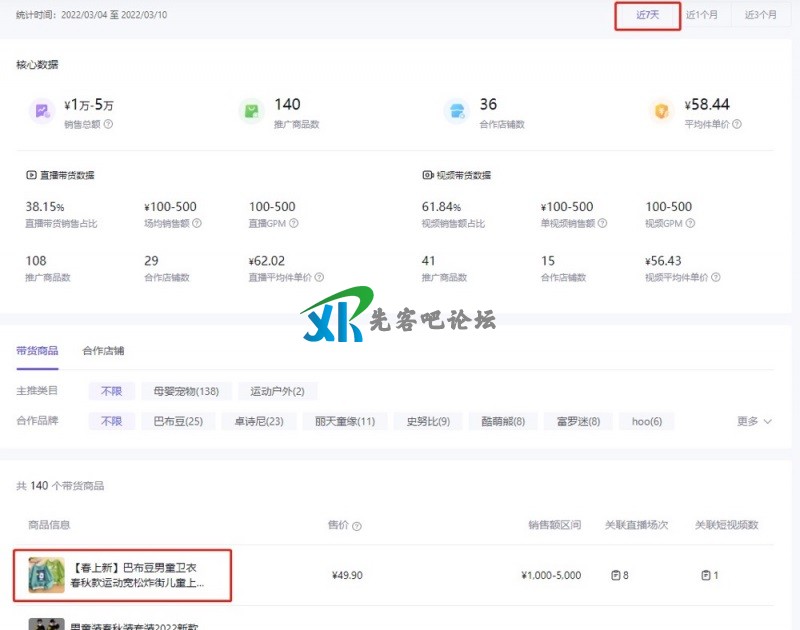Click help icon next to 售价 column header
This screenshot has height=630, width=800.
[357, 526]
